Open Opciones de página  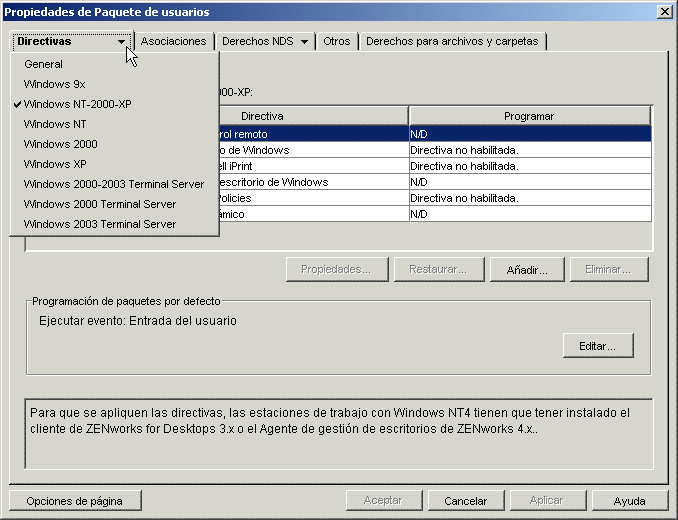pyautogui.click(x=75, y=501)
